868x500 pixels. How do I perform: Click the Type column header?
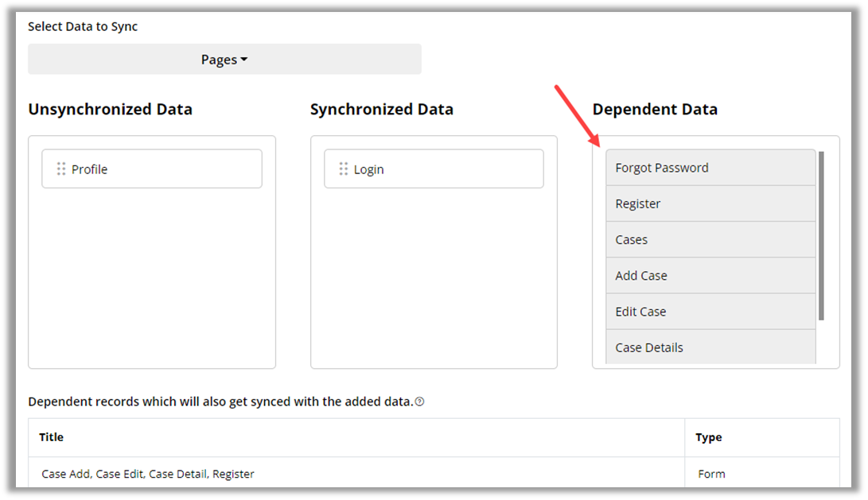click(x=708, y=437)
